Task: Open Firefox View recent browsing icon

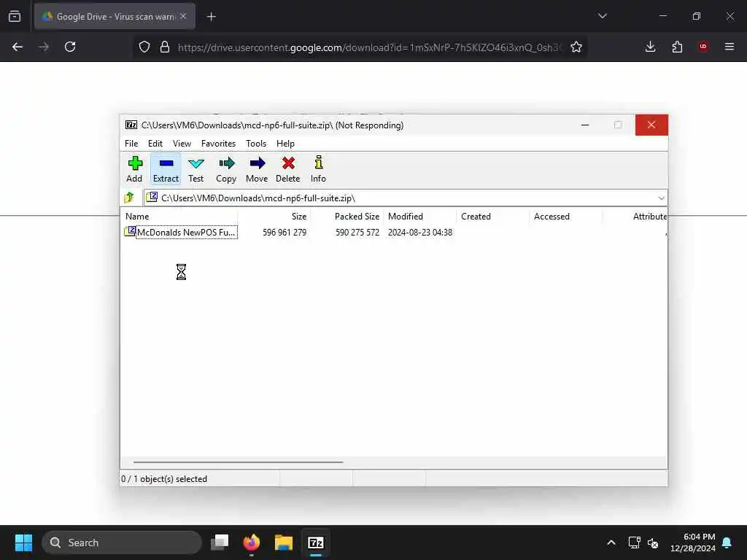Action: click(15, 17)
